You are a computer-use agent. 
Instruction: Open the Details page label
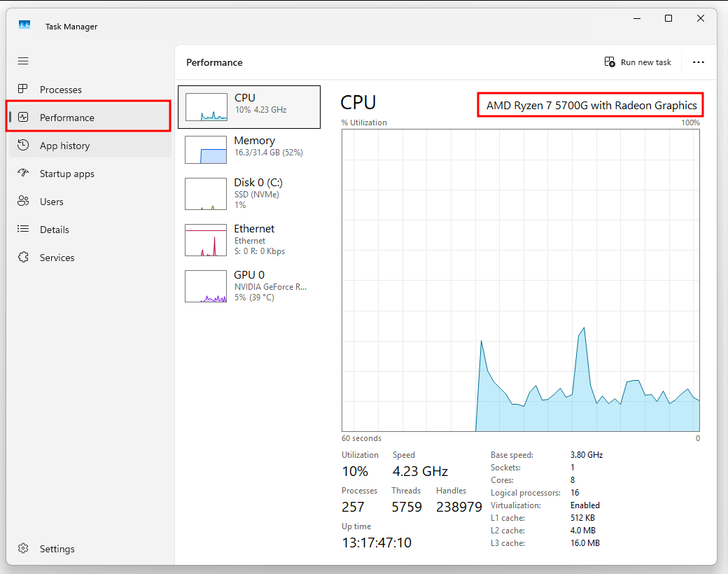click(x=55, y=230)
